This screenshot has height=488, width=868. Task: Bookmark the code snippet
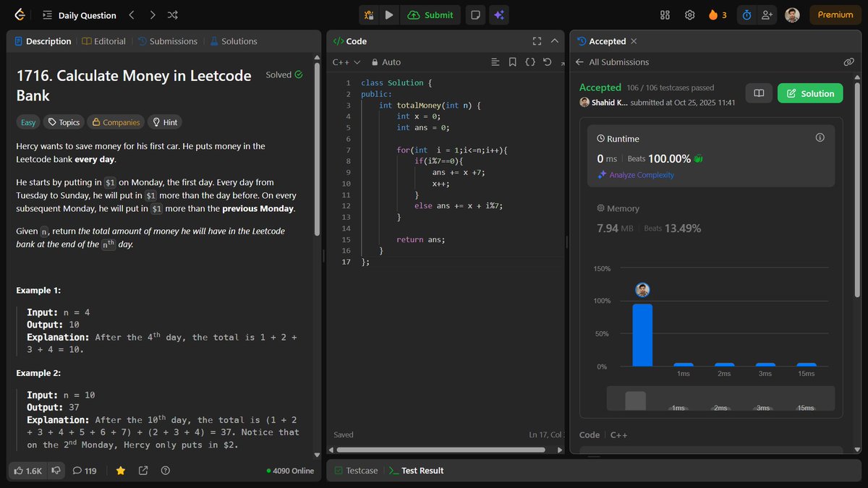click(512, 62)
